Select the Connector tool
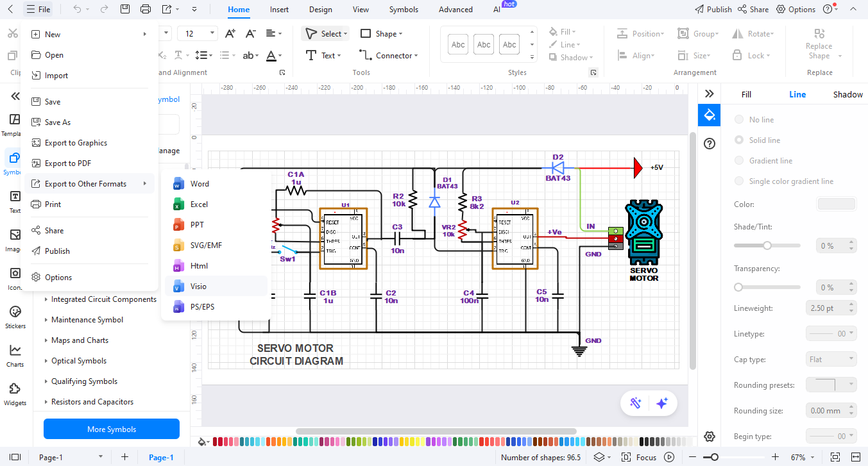Image resolution: width=868 pixels, height=466 pixels. click(x=389, y=56)
